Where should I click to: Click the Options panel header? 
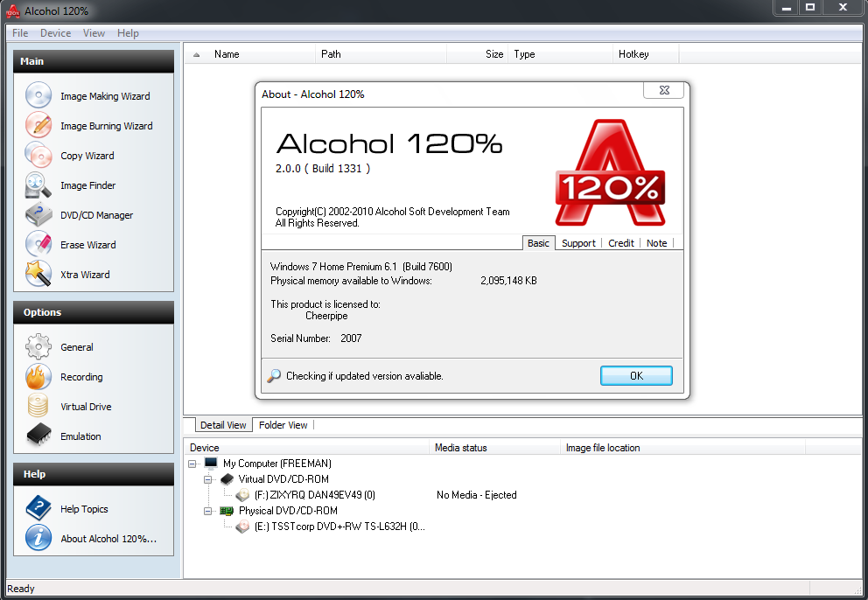[x=94, y=313]
